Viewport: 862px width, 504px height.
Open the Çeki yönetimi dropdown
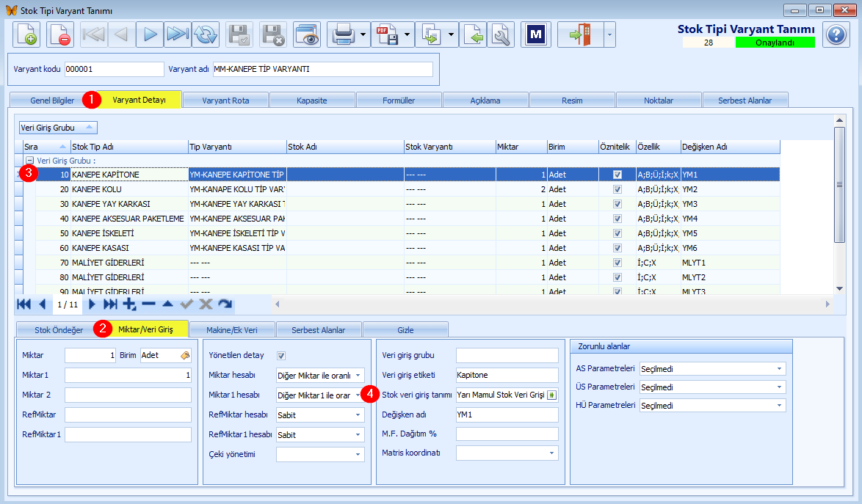click(x=358, y=455)
